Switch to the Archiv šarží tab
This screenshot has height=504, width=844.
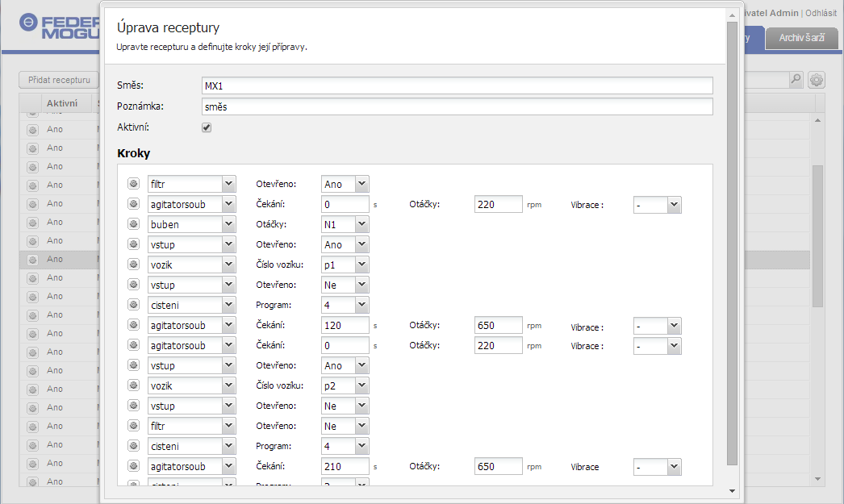pyautogui.click(x=801, y=38)
